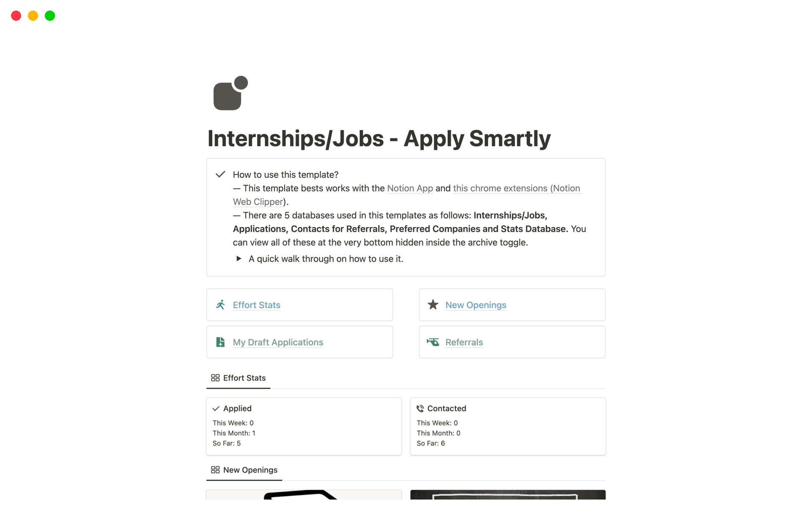Click the checkmark icon in the Applied card

(217, 409)
